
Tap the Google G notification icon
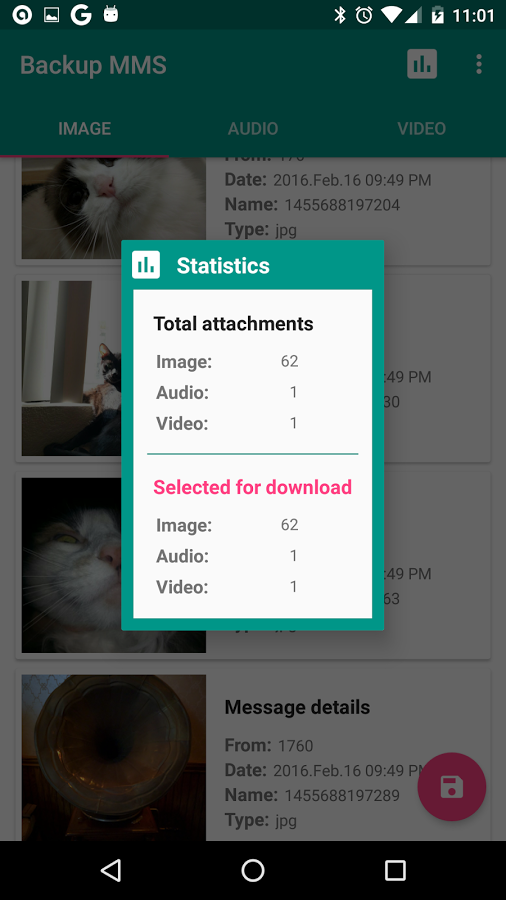click(x=81, y=15)
